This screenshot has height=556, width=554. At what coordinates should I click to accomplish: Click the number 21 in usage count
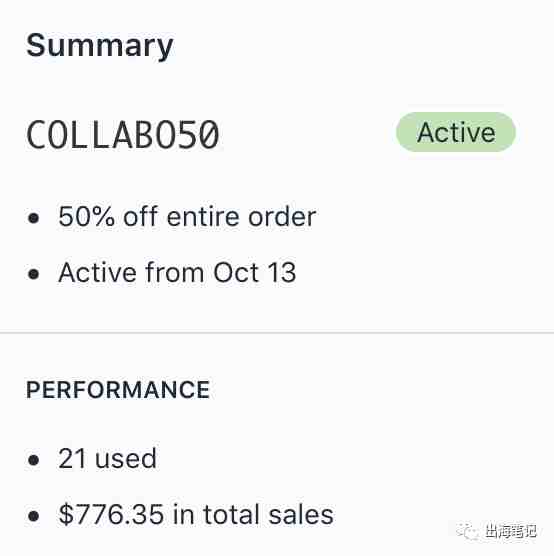tap(72, 458)
